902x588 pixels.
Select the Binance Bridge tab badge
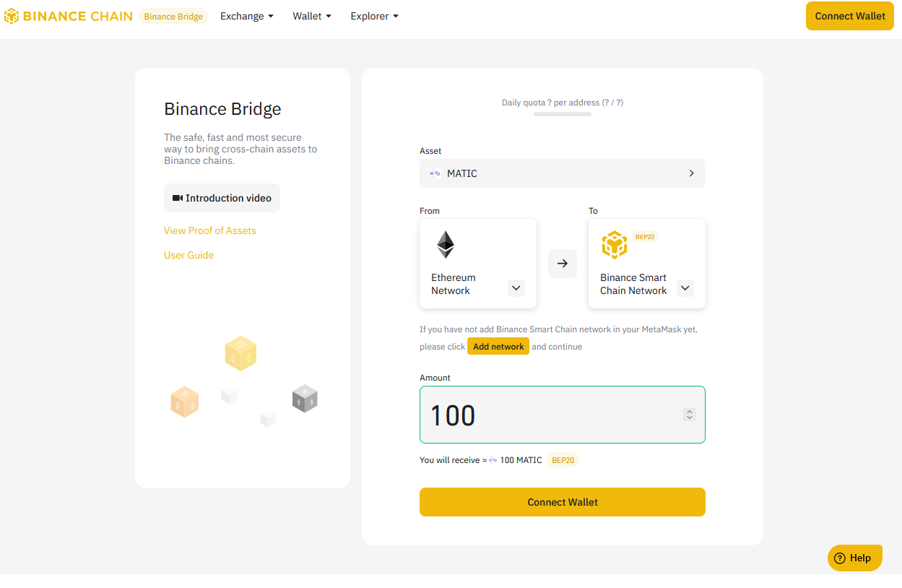[x=173, y=17]
